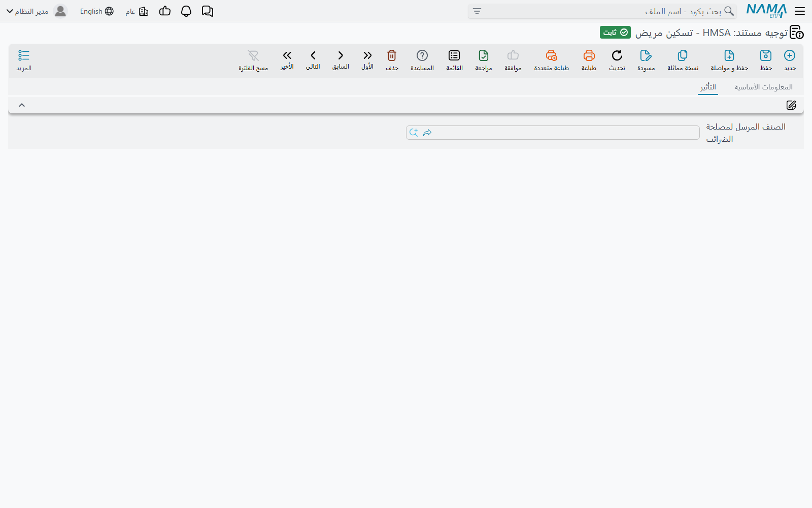The image size is (812, 508).
Task: Open search filter options icon
Action: (477, 11)
